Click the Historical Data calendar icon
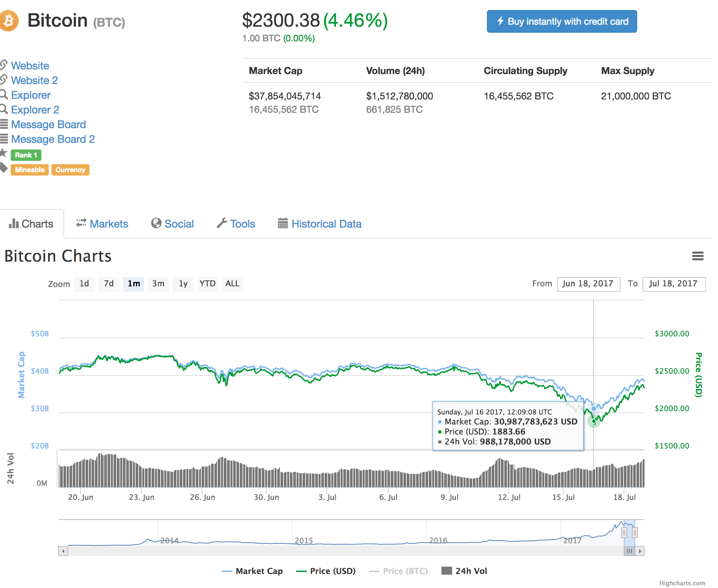The height and width of the screenshot is (588, 718). [283, 223]
